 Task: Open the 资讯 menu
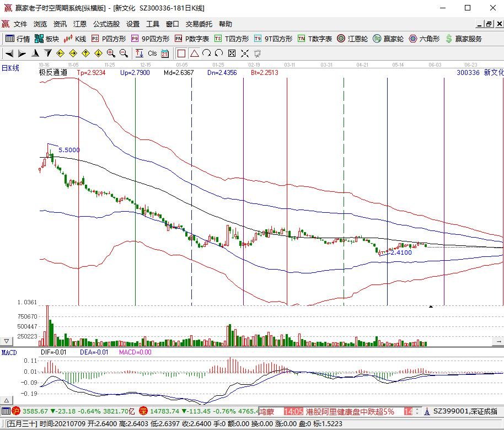click(60, 24)
